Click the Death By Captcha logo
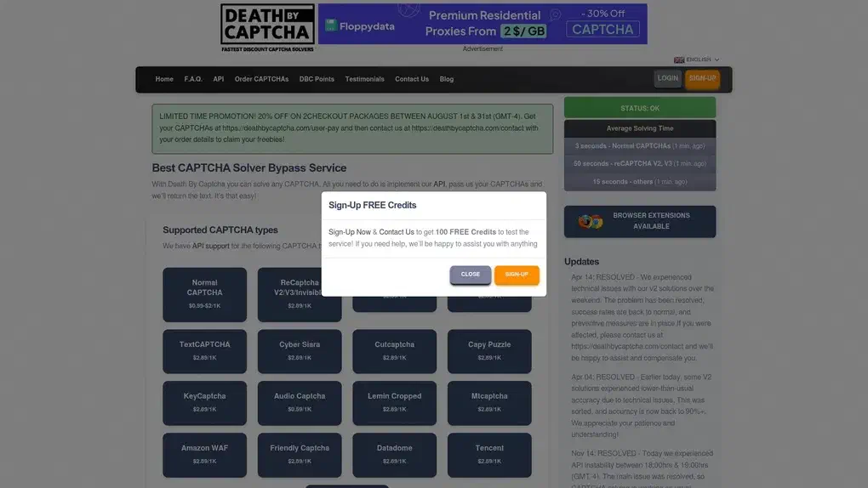868x488 pixels. point(267,28)
